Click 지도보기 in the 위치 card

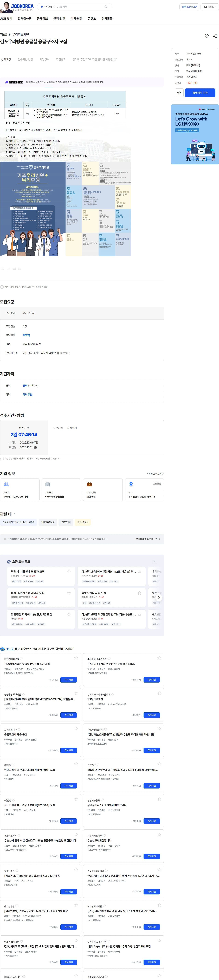pos(157,483)
